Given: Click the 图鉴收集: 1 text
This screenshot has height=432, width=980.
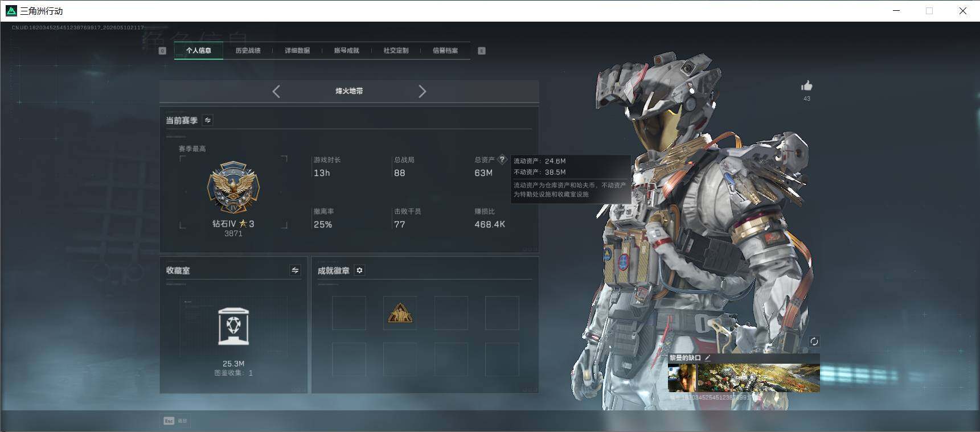Looking at the screenshot, I should click(233, 373).
